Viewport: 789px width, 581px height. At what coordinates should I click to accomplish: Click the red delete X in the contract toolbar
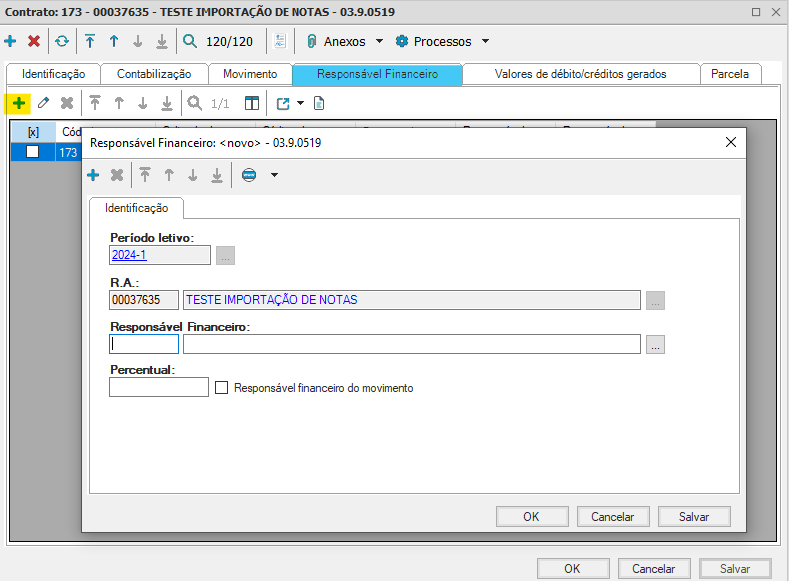point(34,41)
